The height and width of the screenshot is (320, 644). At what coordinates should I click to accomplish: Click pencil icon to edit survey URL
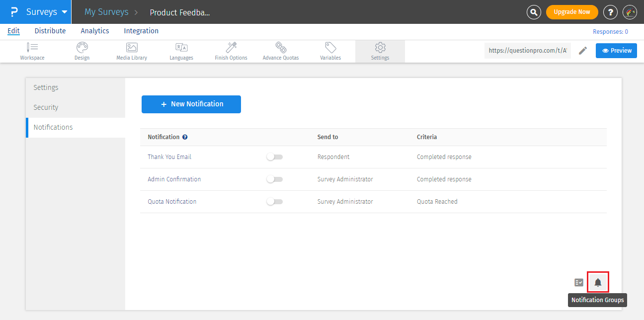[583, 51]
